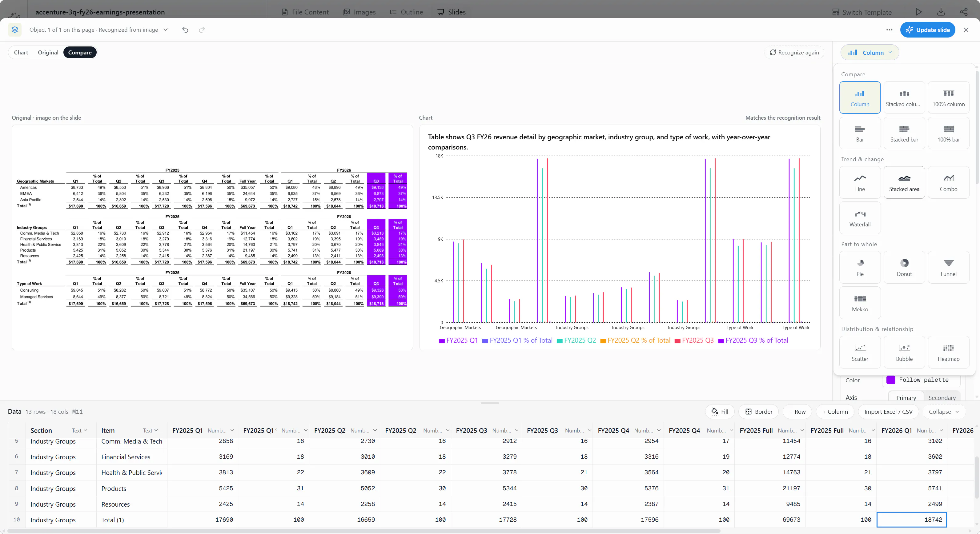Set axis to Secondary
Screen dimensions: 980x534
[942, 397]
